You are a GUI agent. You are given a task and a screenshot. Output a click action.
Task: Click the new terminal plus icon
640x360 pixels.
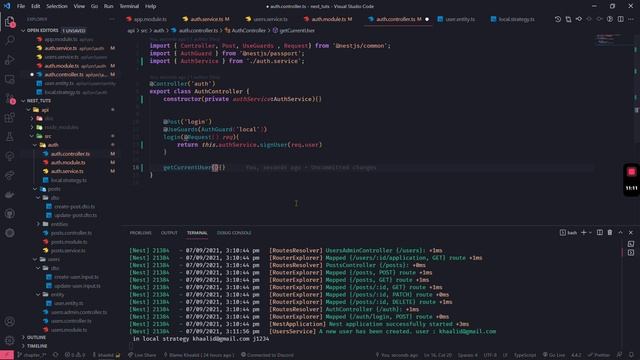pyautogui.click(x=584, y=232)
